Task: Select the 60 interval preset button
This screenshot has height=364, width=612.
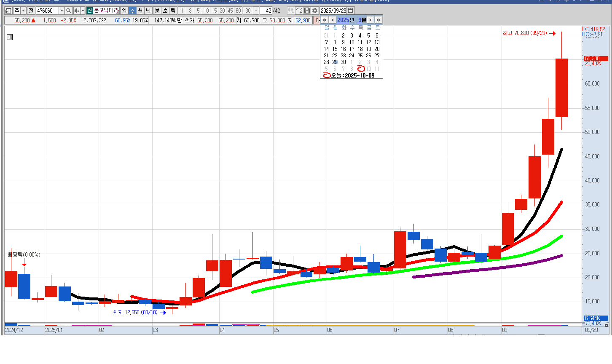Action: [238, 11]
